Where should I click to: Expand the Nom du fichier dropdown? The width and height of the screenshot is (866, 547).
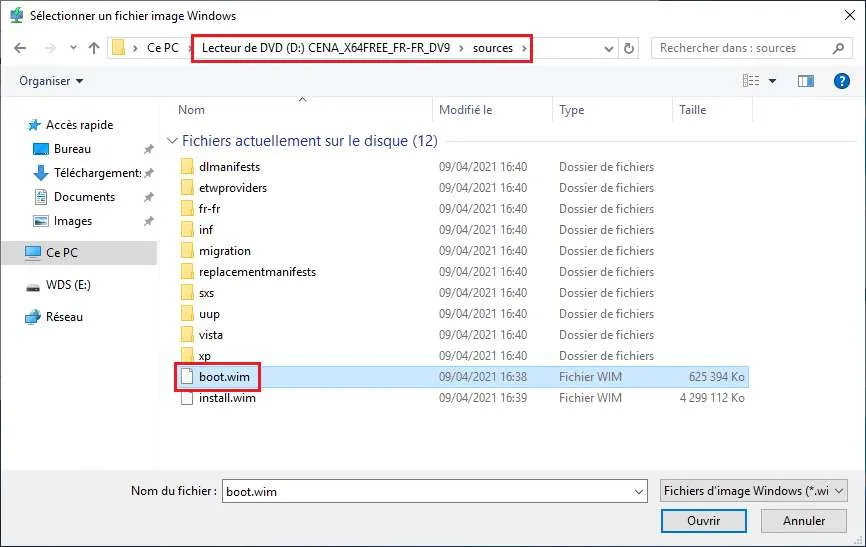pos(638,491)
